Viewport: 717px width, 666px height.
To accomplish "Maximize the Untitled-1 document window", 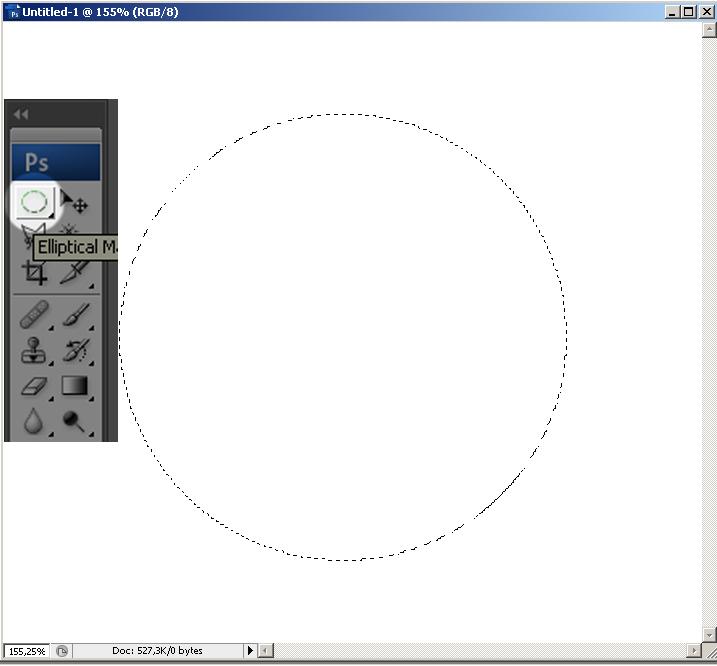I will pos(688,12).
